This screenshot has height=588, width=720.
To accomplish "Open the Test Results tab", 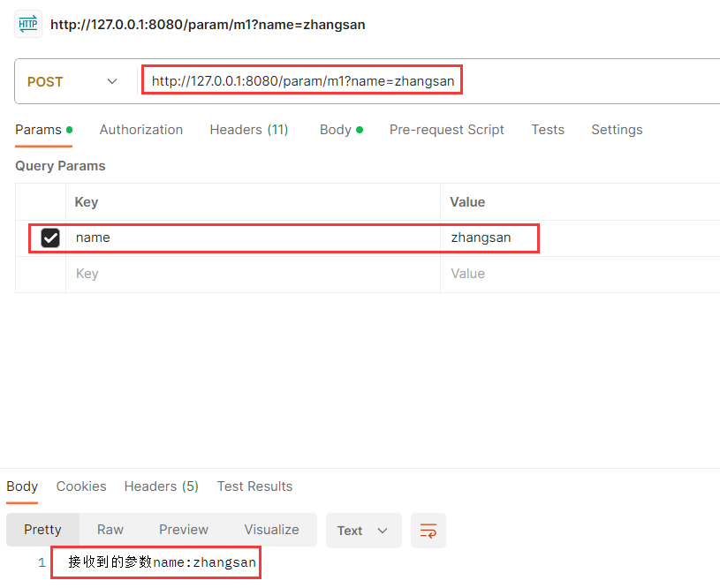I will point(254,486).
